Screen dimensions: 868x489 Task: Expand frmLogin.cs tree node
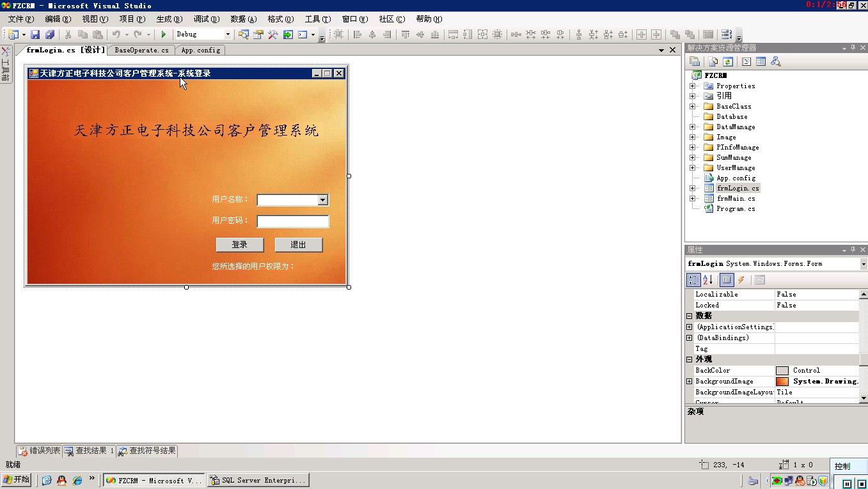[692, 188]
